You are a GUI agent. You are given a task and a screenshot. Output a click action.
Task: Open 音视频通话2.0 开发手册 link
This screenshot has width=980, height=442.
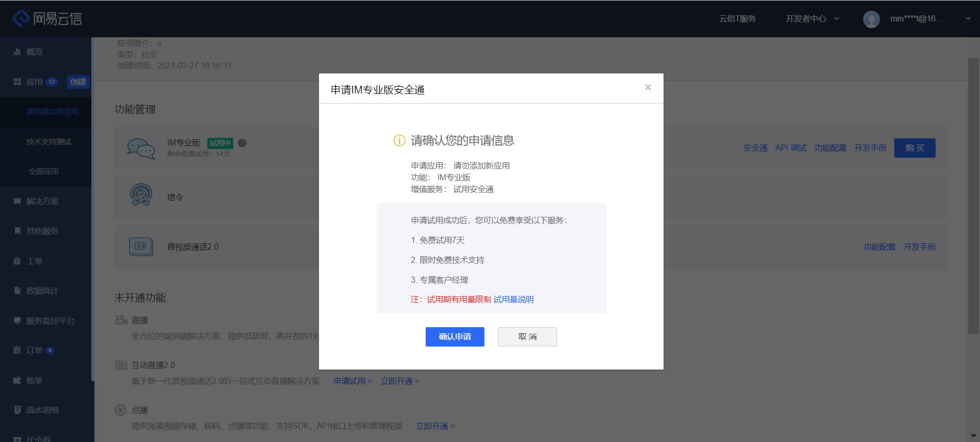(x=919, y=247)
